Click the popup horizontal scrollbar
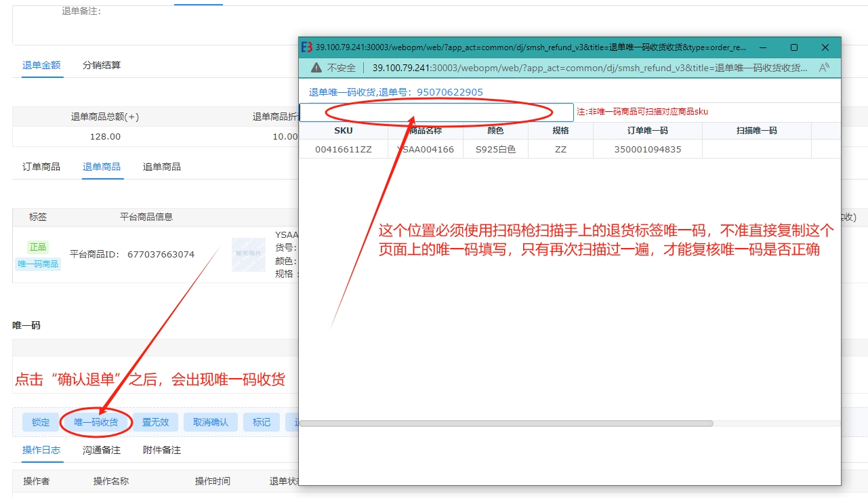Screen dimensions: 868x498 click(x=506, y=423)
